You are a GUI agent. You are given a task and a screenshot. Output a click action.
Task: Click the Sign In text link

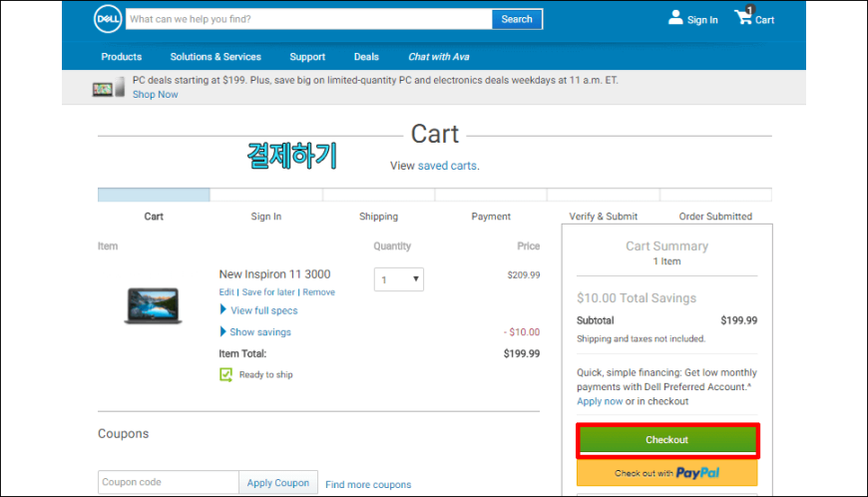point(702,20)
